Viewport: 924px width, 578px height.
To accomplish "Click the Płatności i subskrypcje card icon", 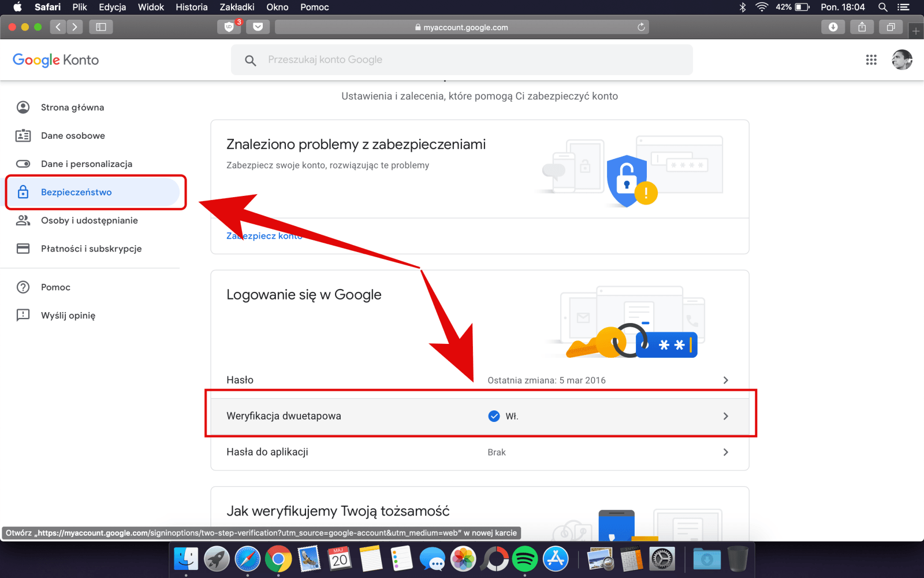I will tap(23, 249).
